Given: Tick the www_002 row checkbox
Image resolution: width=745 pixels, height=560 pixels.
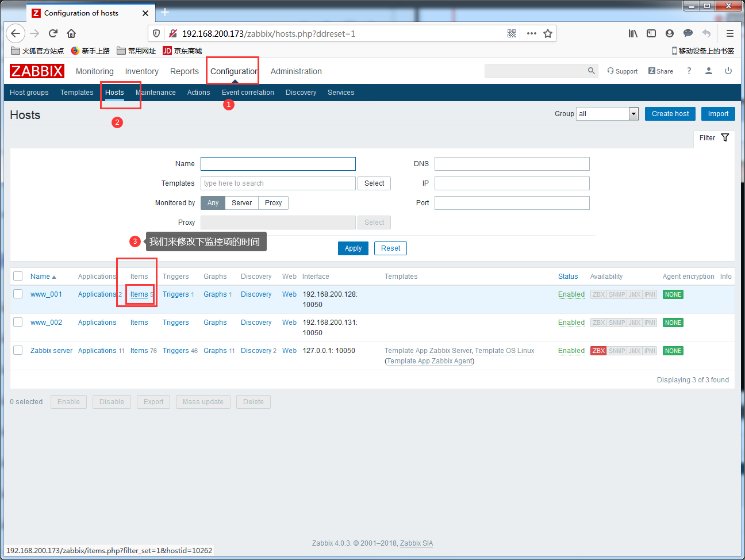Looking at the screenshot, I should (18, 322).
